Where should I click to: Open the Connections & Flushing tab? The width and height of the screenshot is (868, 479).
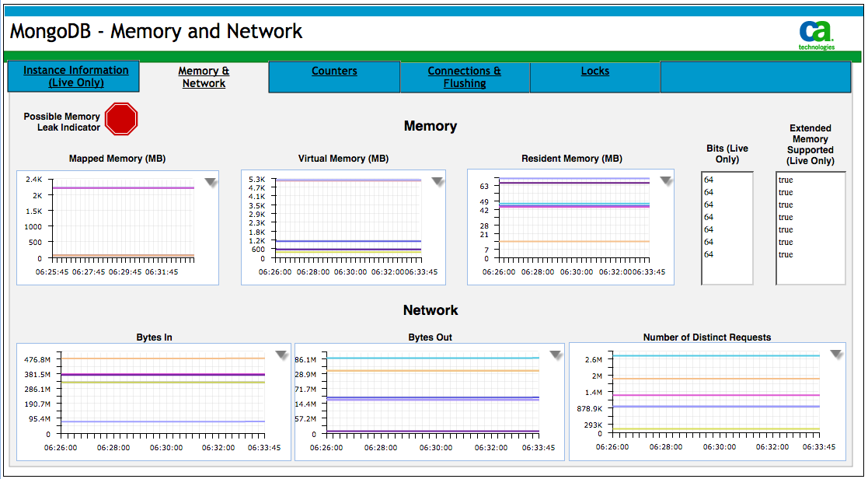click(465, 77)
